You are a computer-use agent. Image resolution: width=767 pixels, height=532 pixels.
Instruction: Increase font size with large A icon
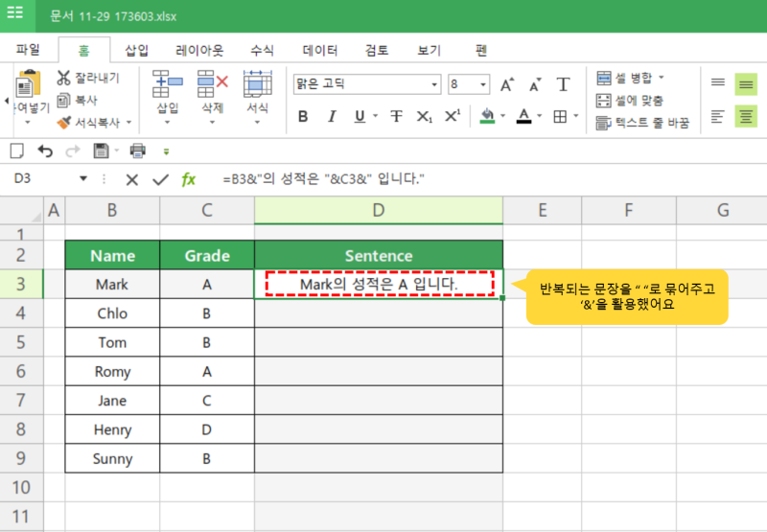pyautogui.click(x=507, y=84)
